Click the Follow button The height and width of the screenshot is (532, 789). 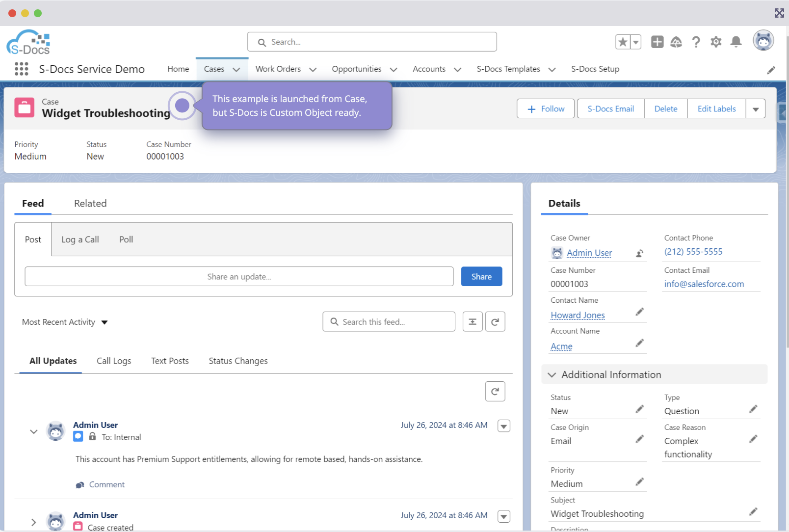click(546, 108)
